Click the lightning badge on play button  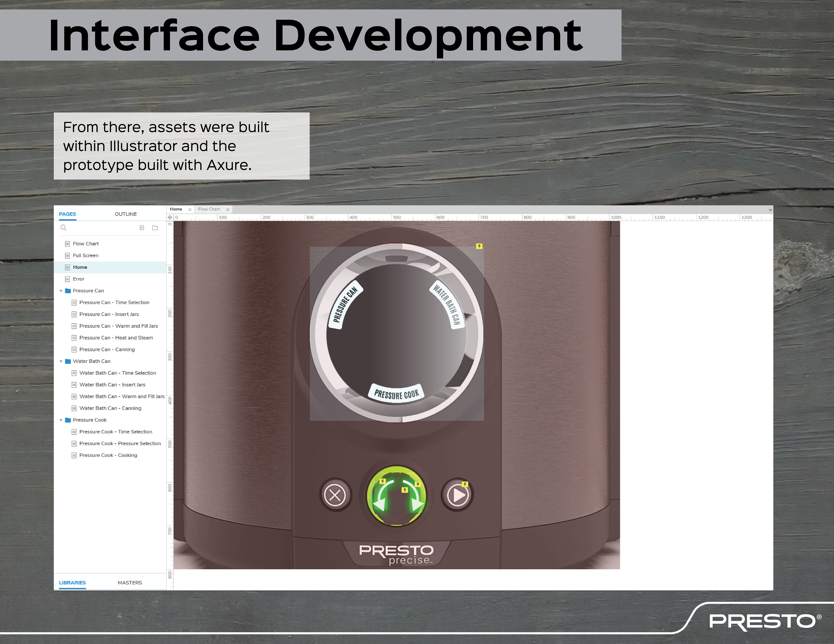[465, 484]
